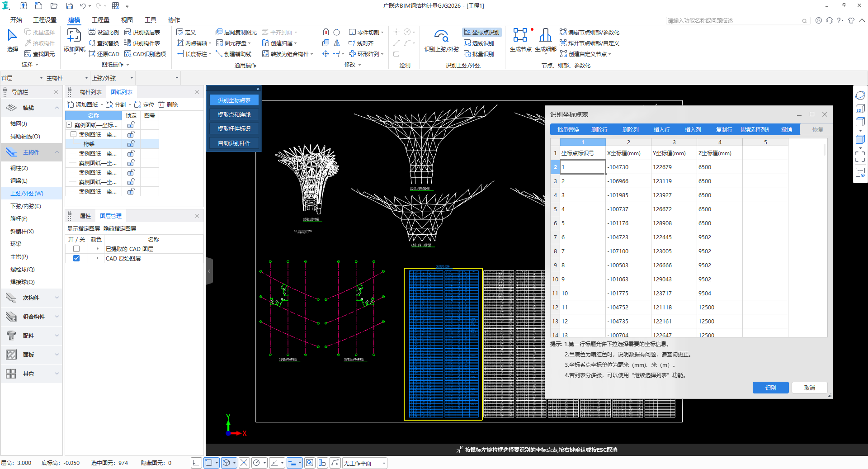Screen dimensions: 868x469
Task: Click 炸开节点细部/自定义 tool
Action: pos(589,43)
